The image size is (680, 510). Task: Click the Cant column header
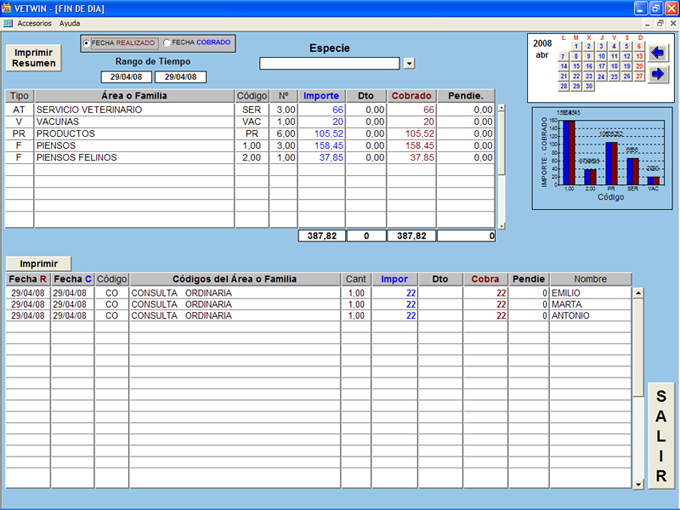click(356, 279)
